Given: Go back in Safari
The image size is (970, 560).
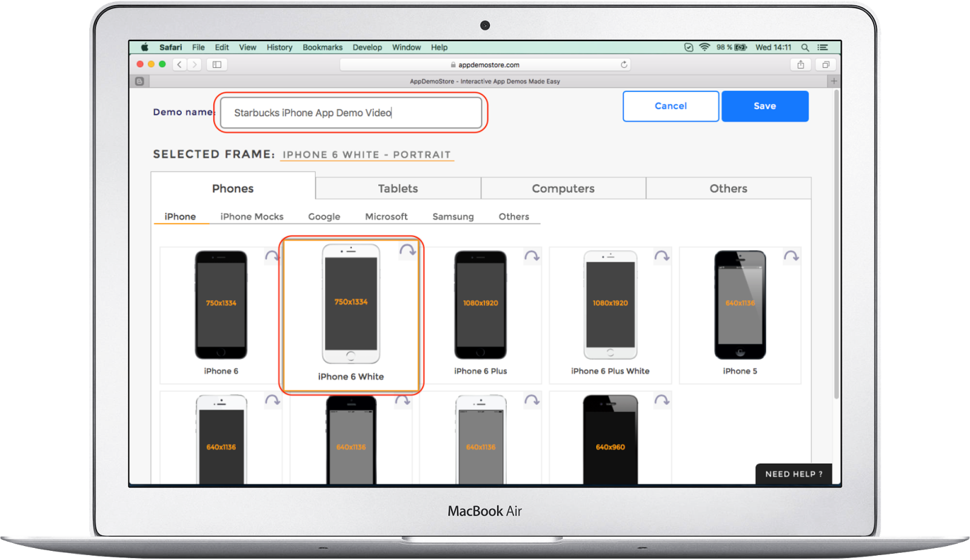Looking at the screenshot, I should tap(179, 64).
